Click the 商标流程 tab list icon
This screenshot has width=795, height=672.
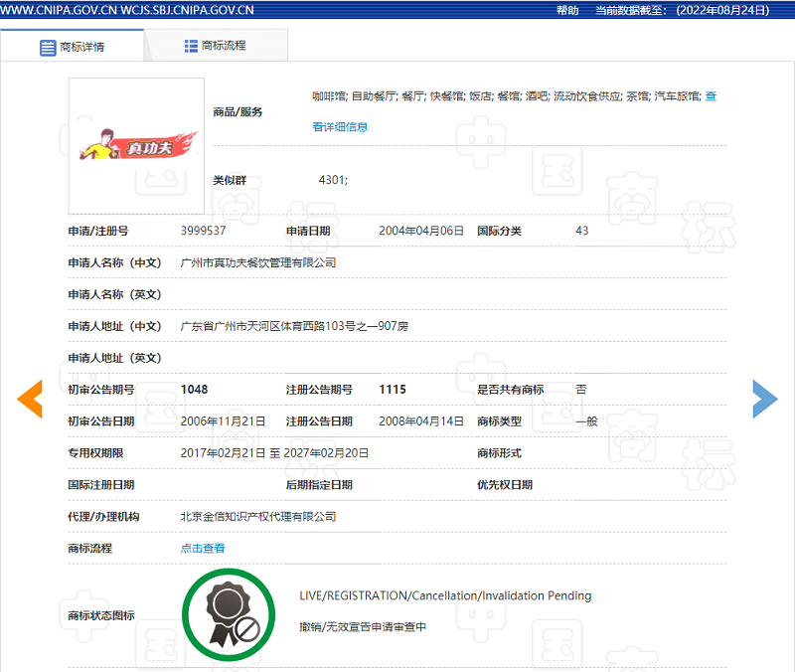click(x=191, y=46)
